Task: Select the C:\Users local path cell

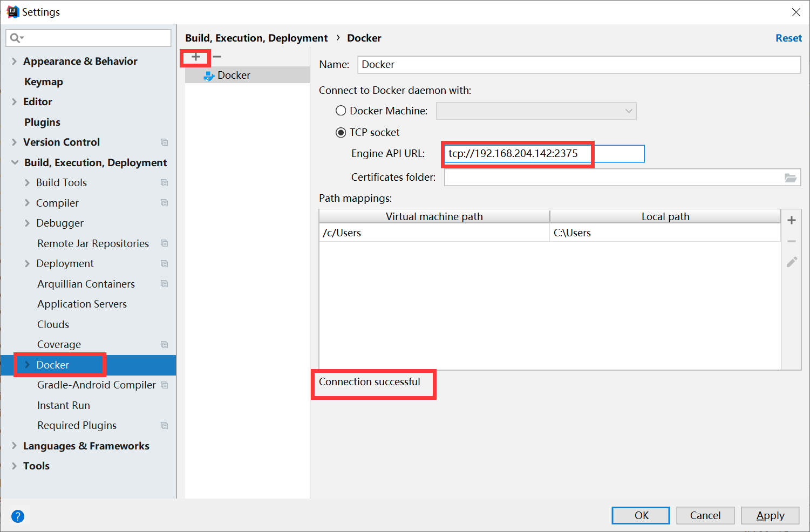Action: 665,233
